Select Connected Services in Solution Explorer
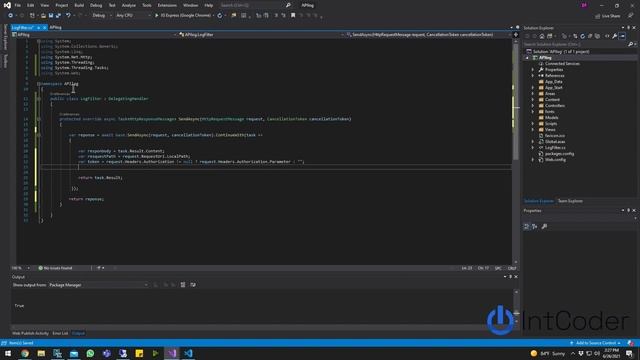The image size is (640, 360). (562, 64)
